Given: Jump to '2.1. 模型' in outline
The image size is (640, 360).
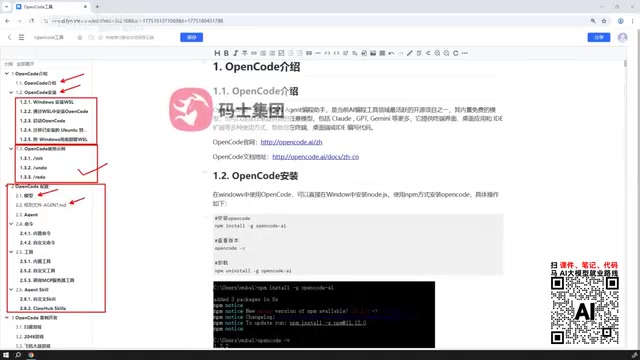Looking at the screenshot, I should click(x=24, y=196).
